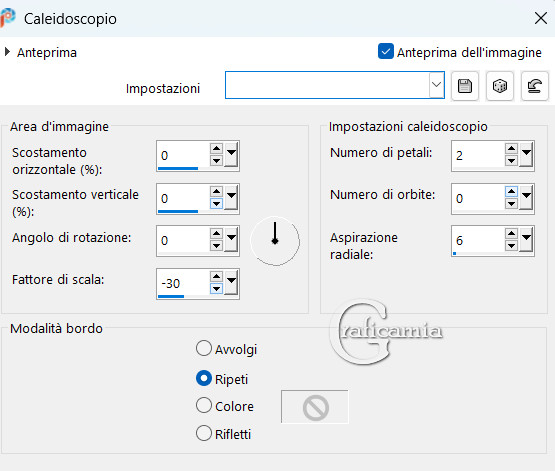Decrease Fattore di scala with down arrow
This screenshot has height=471, width=555.
[x=216, y=288]
